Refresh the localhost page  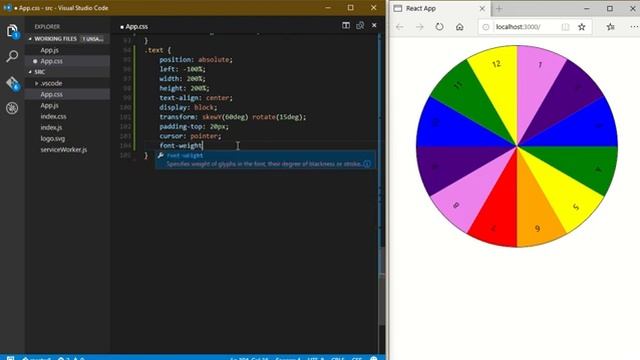pos(439,27)
